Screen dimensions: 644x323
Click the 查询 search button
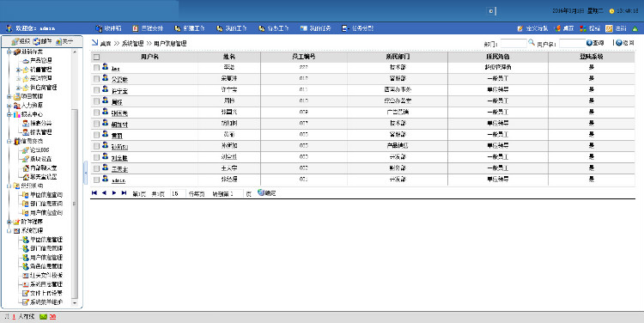(595, 43)
